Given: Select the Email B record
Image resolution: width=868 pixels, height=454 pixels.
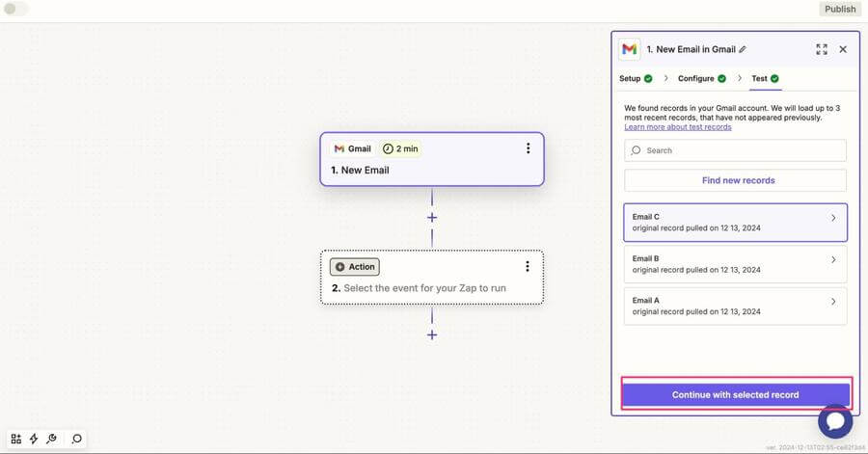Looking at the screenshot, I should click(x=735, y=264).
